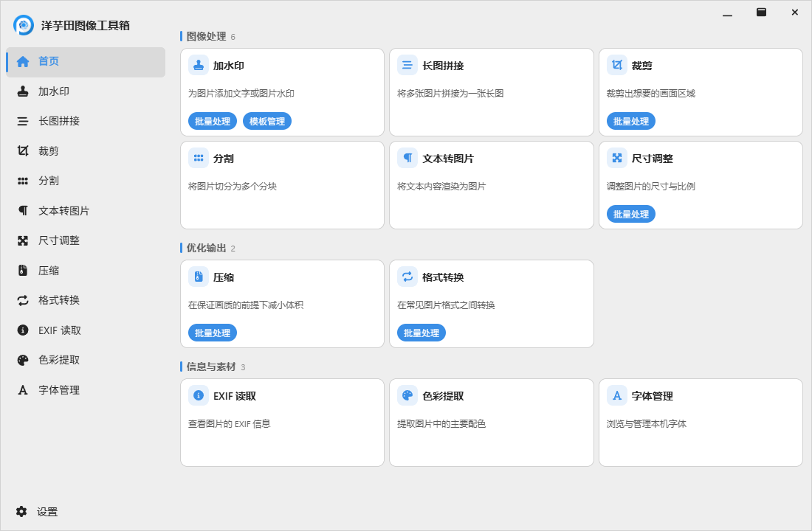The height and width of the screenshot is (531, 812).
Task: Click the 文本转图片 card title
Action: coord(448,159)
